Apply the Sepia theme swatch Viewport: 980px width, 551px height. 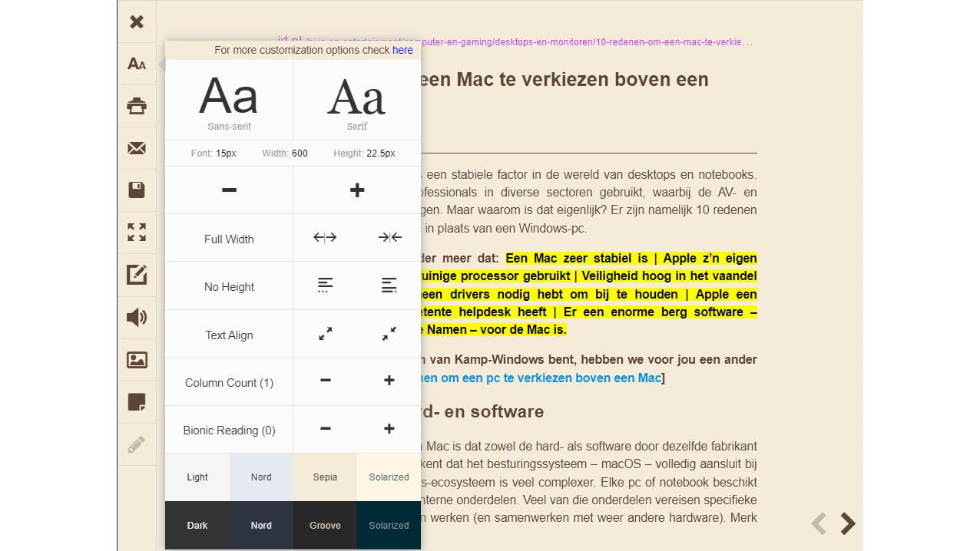click(325, 477)
